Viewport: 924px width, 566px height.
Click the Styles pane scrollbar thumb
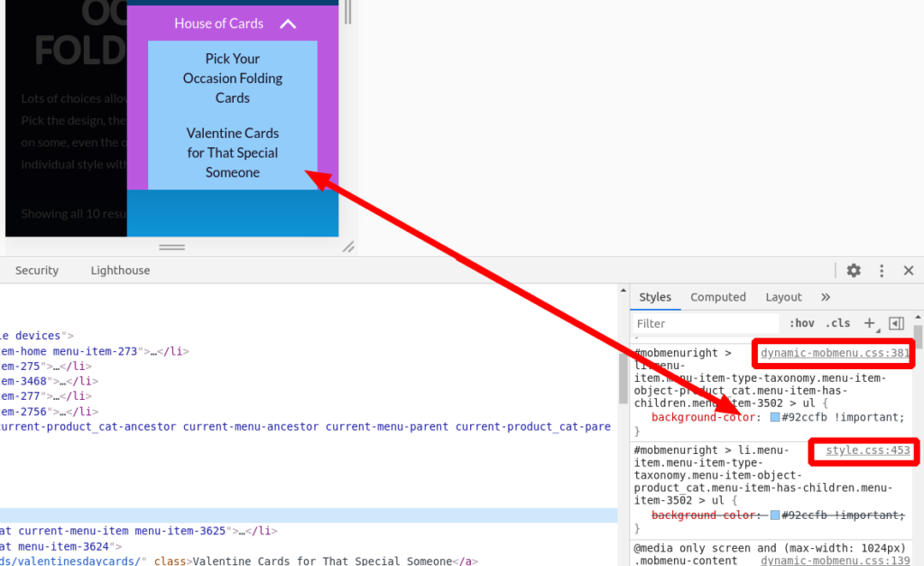pos(918,336)
